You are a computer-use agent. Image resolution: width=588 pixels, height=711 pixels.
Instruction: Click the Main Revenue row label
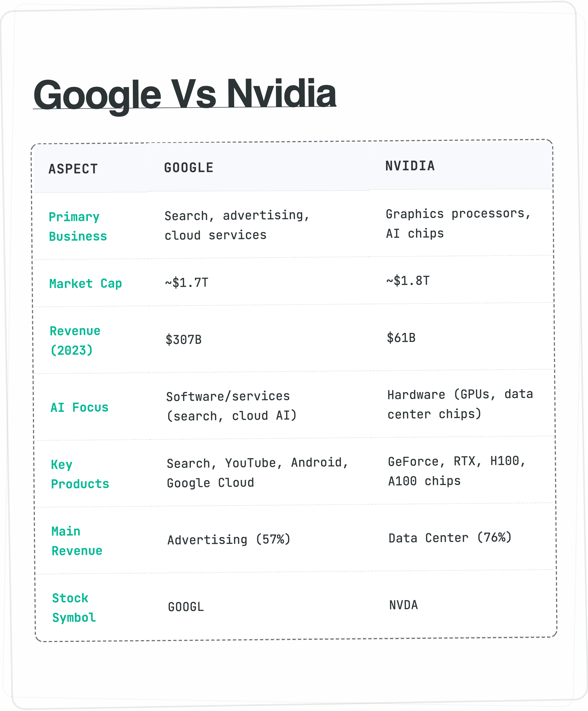[x=77, y=541]
